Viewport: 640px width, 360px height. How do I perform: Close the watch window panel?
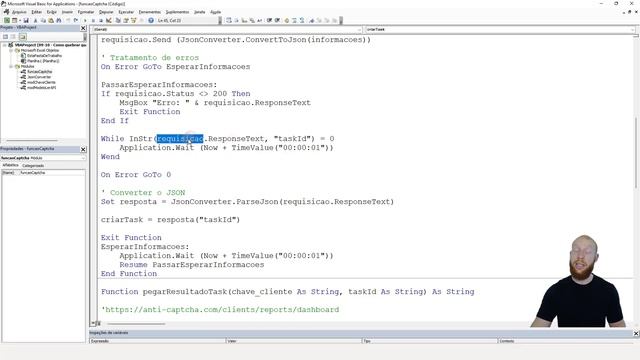click(636, 333)
